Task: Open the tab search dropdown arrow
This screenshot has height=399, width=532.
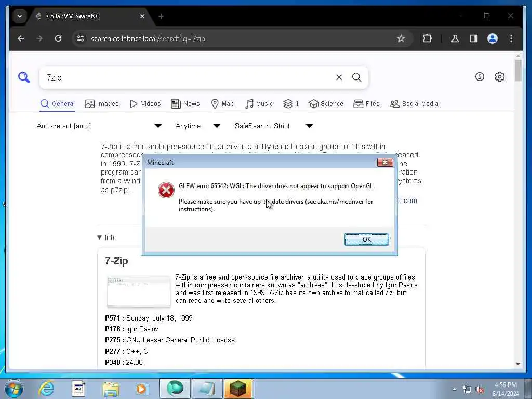Action: click(x=20, y=16)
